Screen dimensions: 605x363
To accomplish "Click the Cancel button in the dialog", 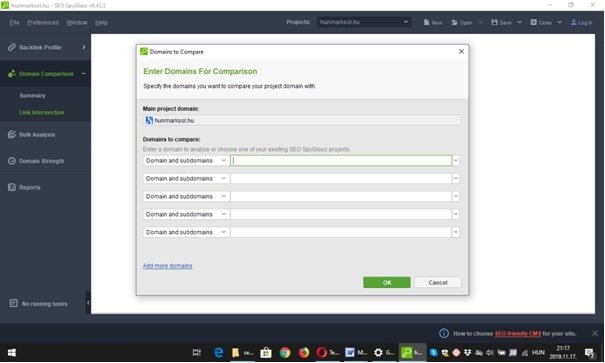I will 438,282.
